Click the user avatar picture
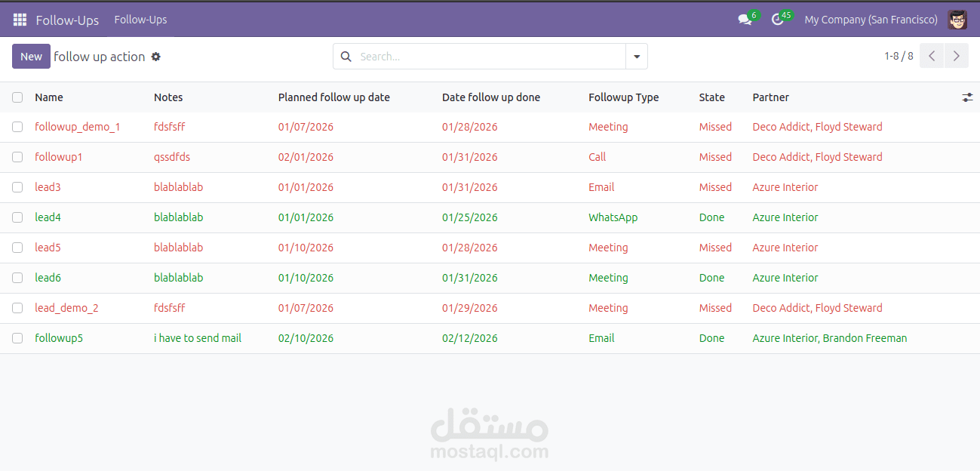980x471 pixels. [957, 20]
